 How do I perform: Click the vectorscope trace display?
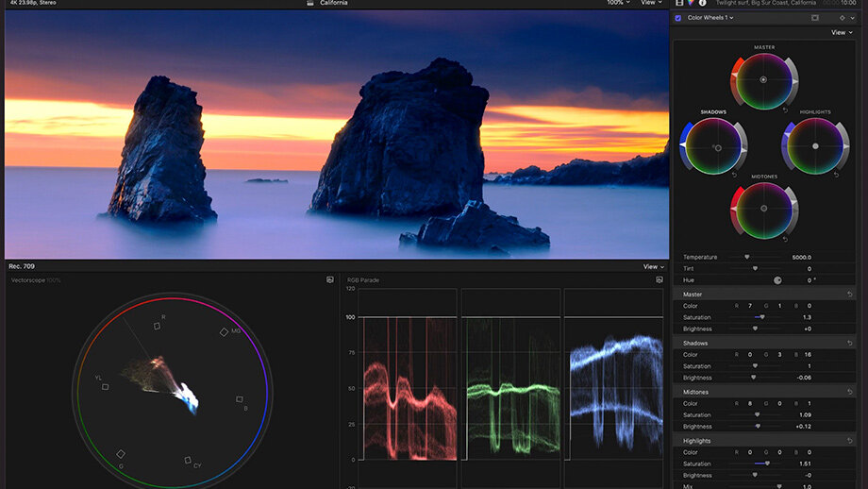[172, 391]
